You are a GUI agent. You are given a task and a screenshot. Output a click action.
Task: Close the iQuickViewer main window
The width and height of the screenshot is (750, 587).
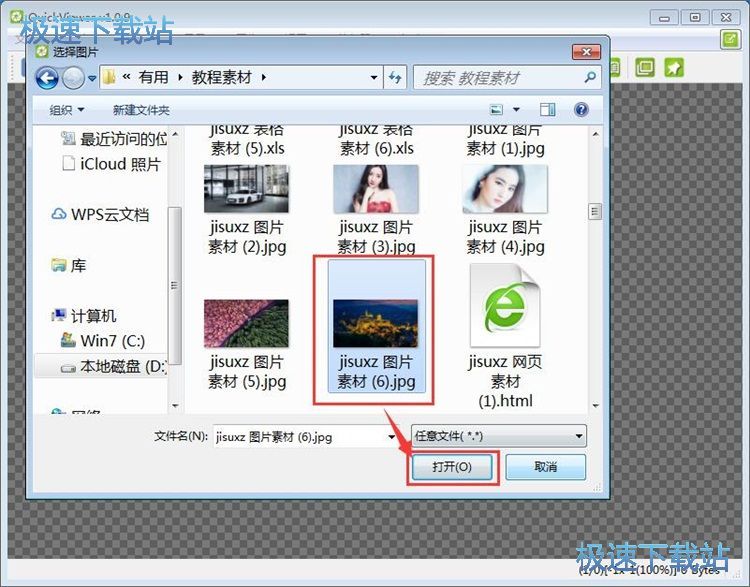tap(726, 18)
